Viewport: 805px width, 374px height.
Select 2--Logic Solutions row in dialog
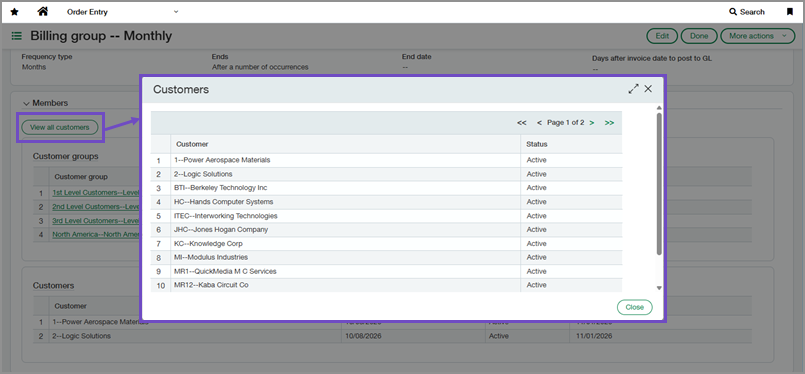click(386, 174)
